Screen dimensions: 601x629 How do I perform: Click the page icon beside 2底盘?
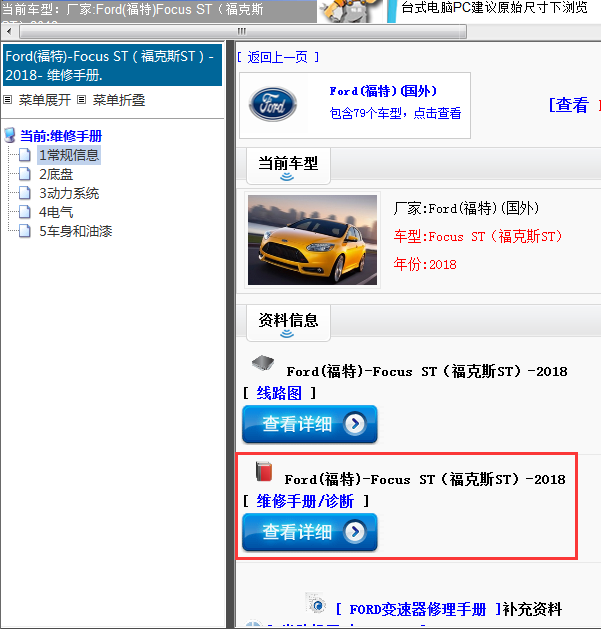point(24,174)
